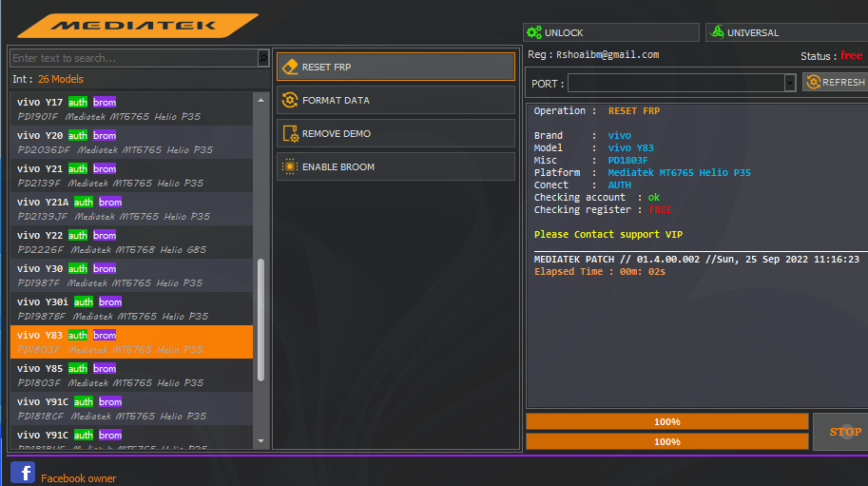Image resolution: width=868 pixels, height=486 pixels.
Task: Click the eraser icon on RESET FRP
Action: tap(290, 68)
